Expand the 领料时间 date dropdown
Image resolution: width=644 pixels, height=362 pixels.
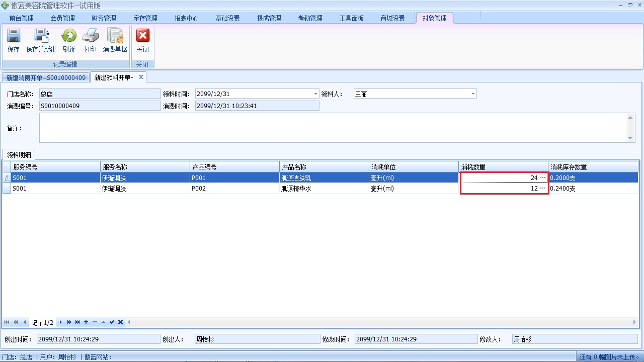click(315, 94)
